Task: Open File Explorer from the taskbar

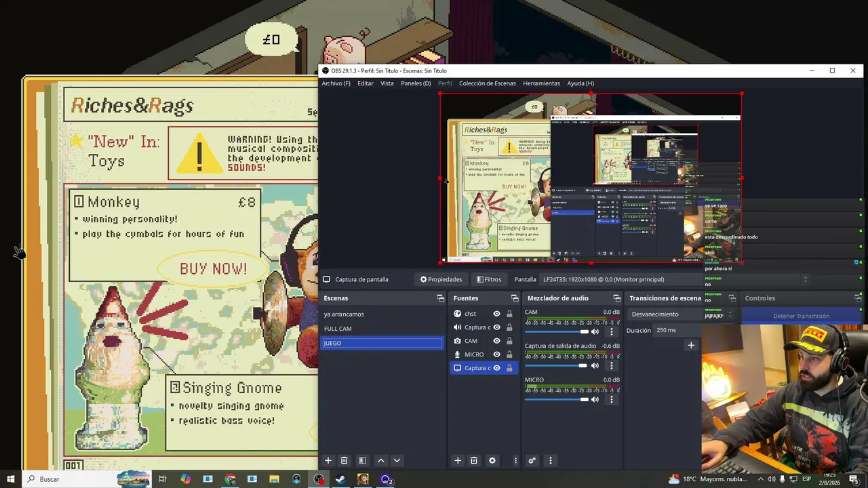Action: pos(274,479)
